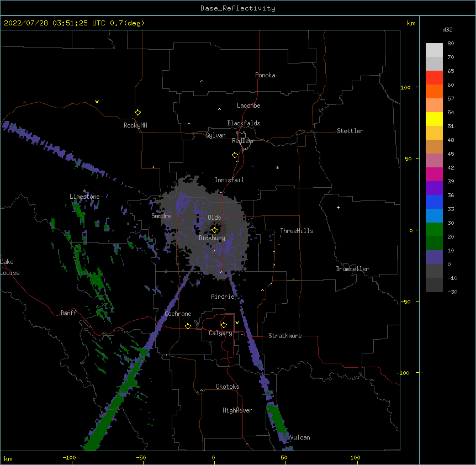
Task: Pick the light gray 70-80 dBZ swatch
Action: pyautogui.click(x=434, y=50)
